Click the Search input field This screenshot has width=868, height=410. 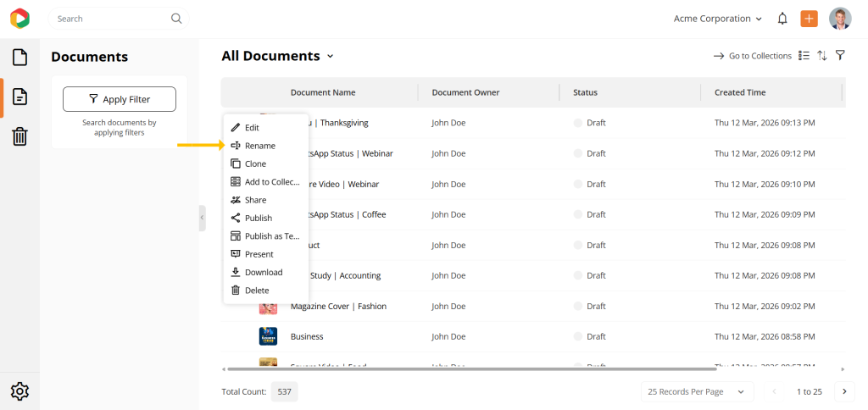pyautogui.click(x=110, y=19)
